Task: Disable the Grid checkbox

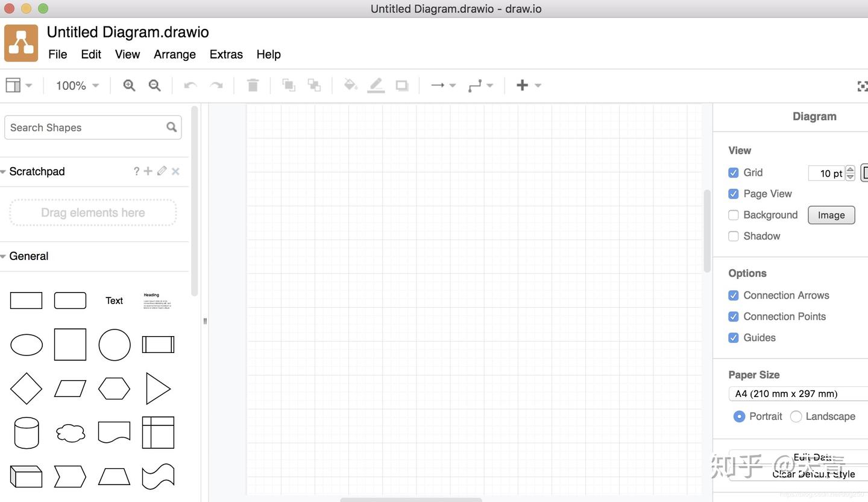Action: pos(734,173)
